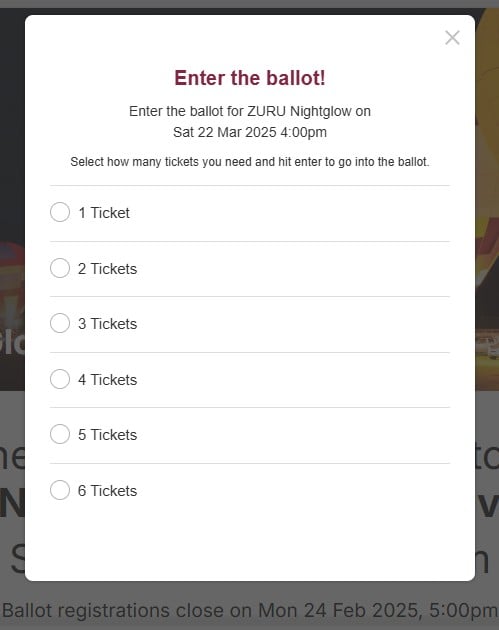Click the ballot registrations close date notice
499x630 pixels.
click(250, 610)
